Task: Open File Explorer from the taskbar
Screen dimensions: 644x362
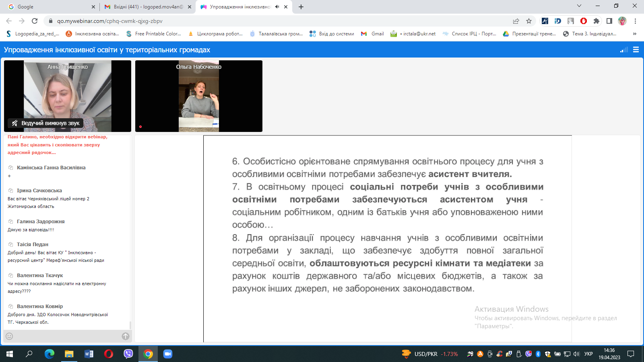Action: [x=69, y=354]
